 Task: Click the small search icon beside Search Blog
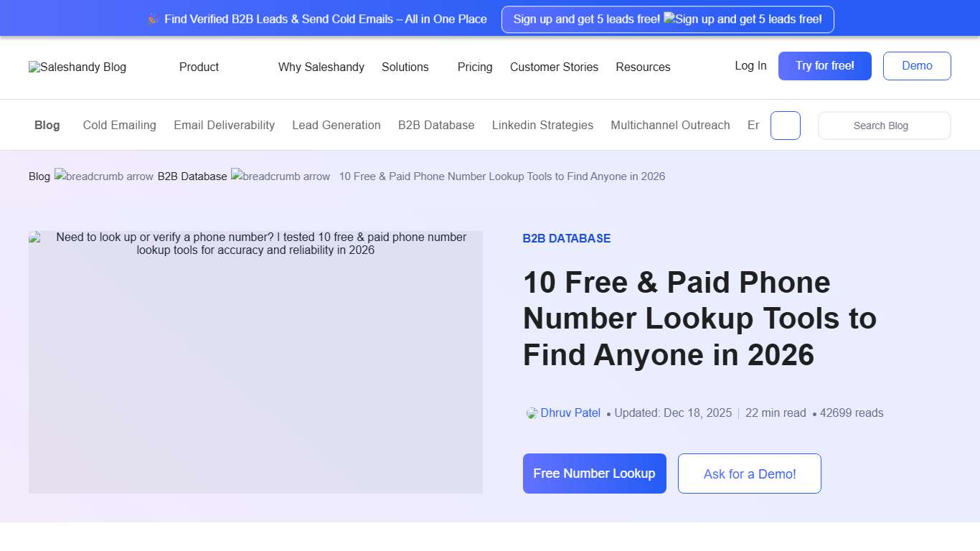[785, 125]
